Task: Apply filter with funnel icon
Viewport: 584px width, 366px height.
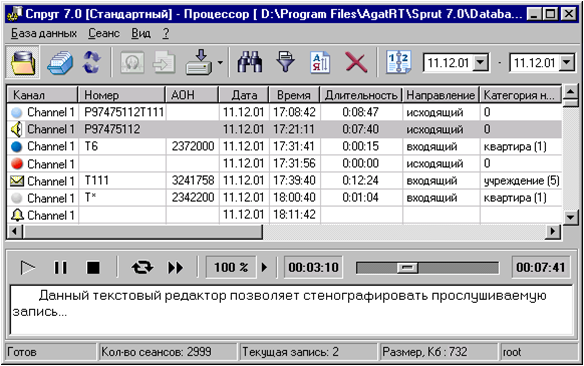Action: [285, 62]
